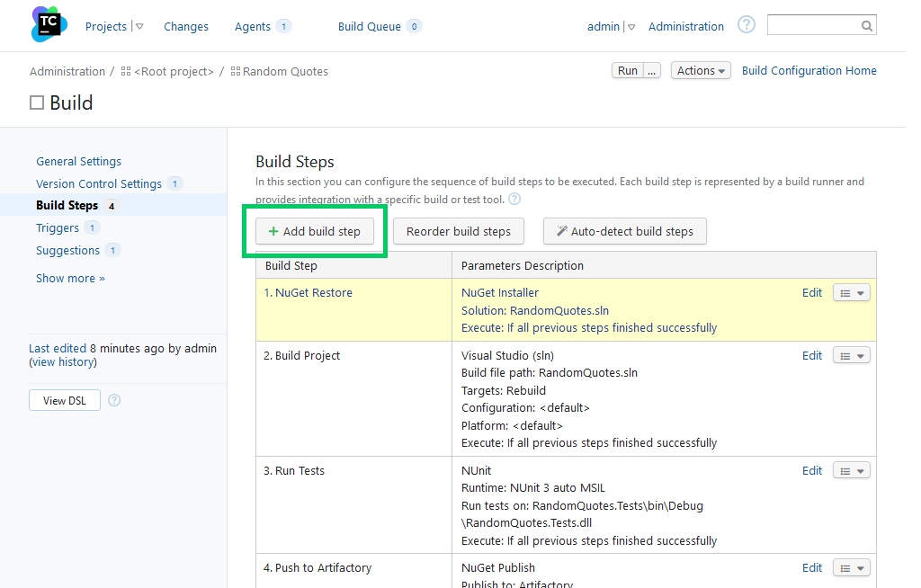Open the 1. NuGet Restore step
The image size is (921, 588).
pyautogui.click(x=308, y=292)
